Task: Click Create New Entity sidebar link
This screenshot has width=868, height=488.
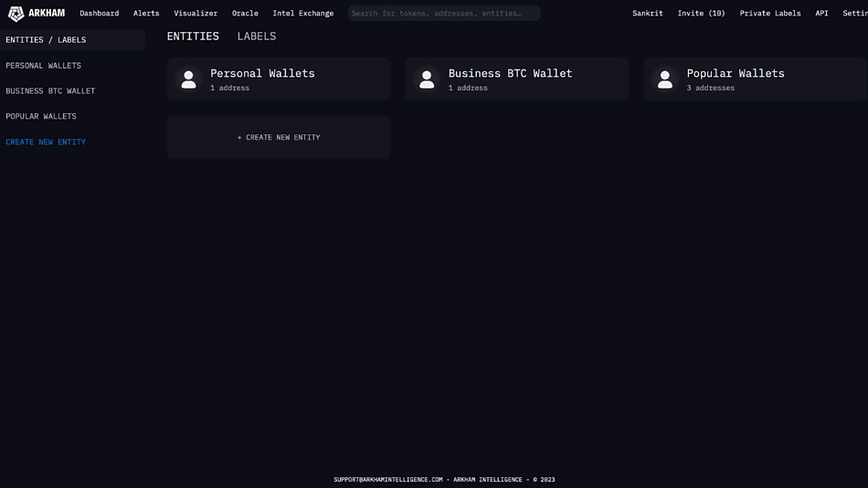Action: pos(46,142)
